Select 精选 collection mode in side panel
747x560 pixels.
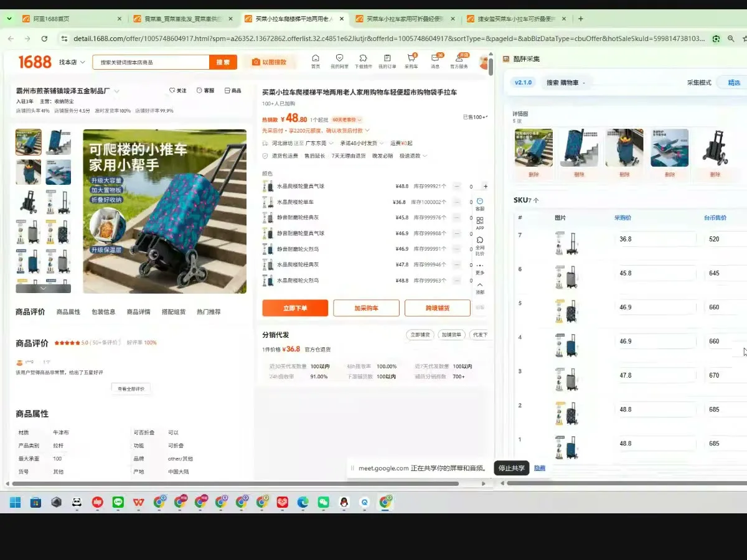(733, 82)
